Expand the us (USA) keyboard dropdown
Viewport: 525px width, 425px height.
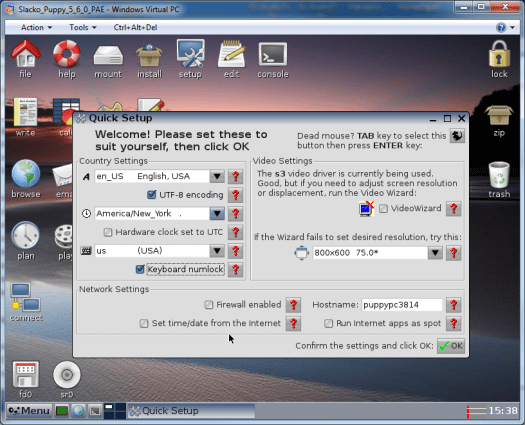217,251
